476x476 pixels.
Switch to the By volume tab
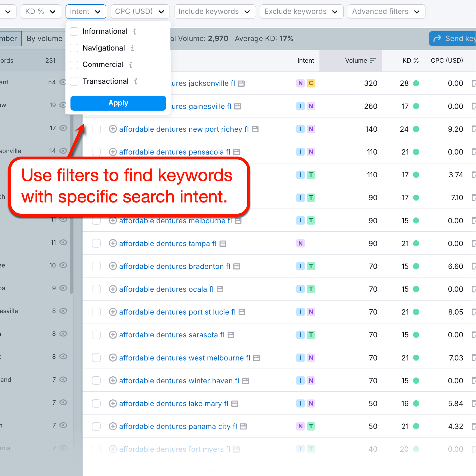(x=44, y=38)
